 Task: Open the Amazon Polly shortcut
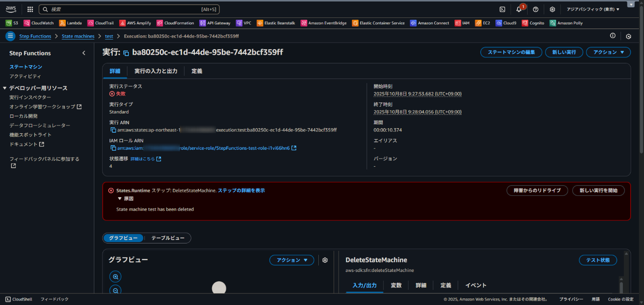(566, 23)
